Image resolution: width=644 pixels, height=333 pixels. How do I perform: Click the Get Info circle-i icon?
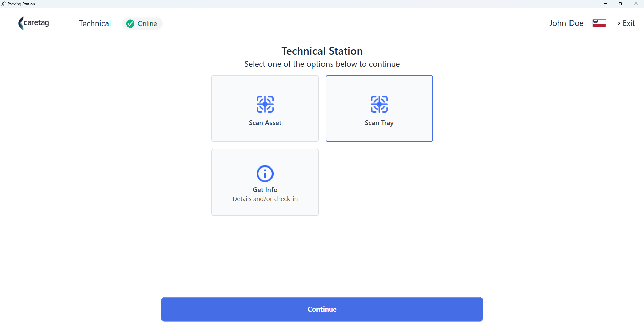pos(265,174)
